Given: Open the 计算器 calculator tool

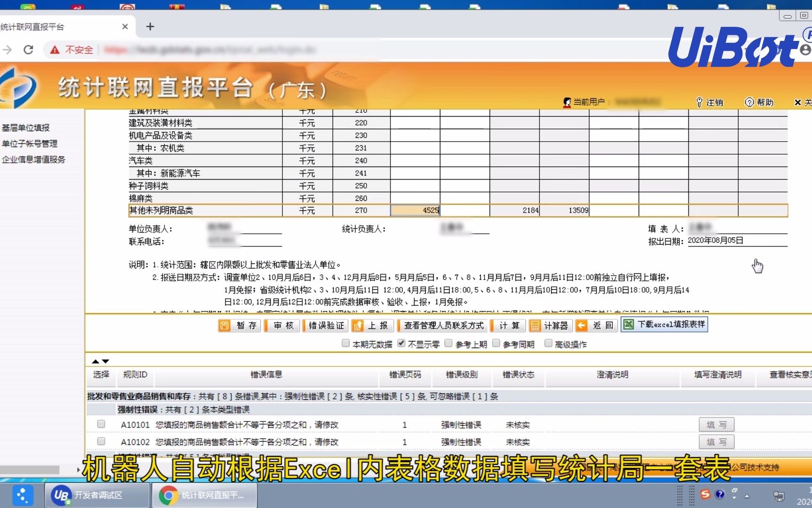Looking at the screenshot, I should 550,325.
